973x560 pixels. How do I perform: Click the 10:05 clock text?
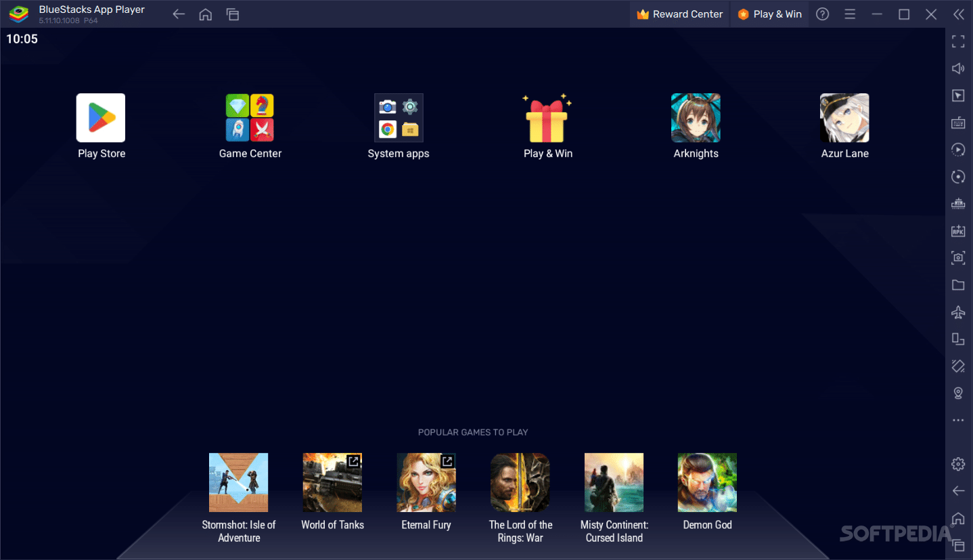coord(22,39)
